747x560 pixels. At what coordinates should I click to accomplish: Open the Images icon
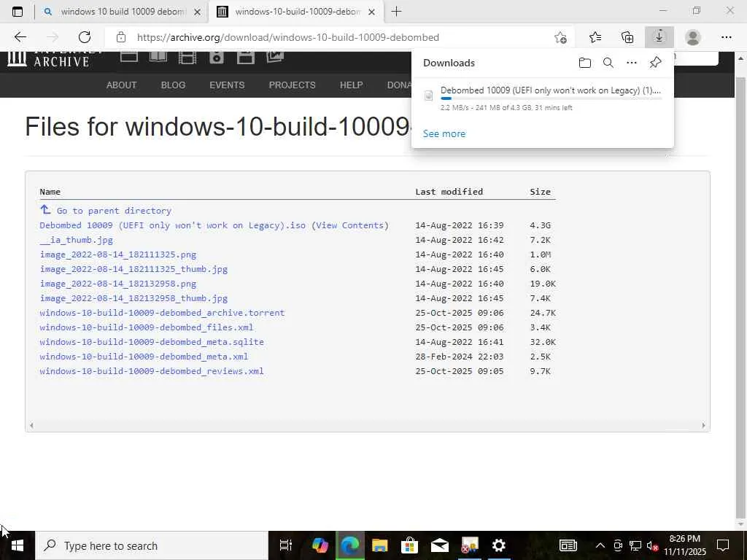[275, 57]
